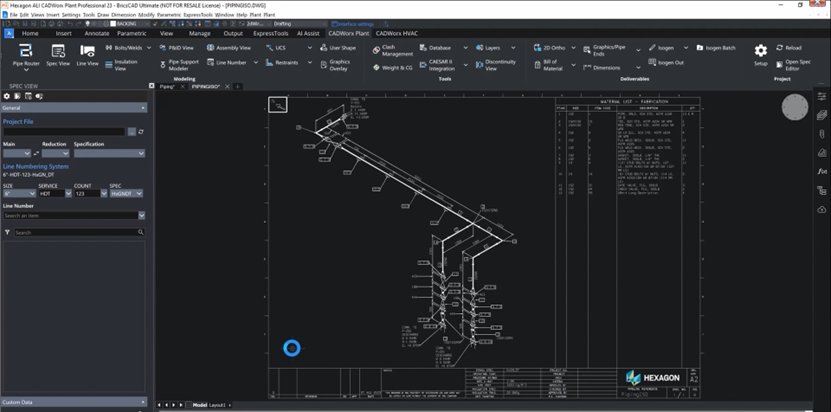The image size is (831, 412).
Task: Collapse the General section header
Action: (x=74, y=108)
